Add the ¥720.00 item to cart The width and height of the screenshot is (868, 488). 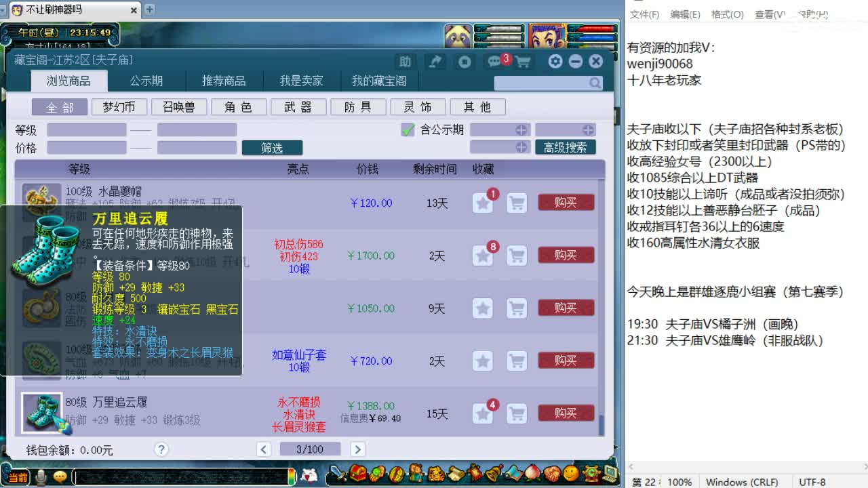coord(517,361)
